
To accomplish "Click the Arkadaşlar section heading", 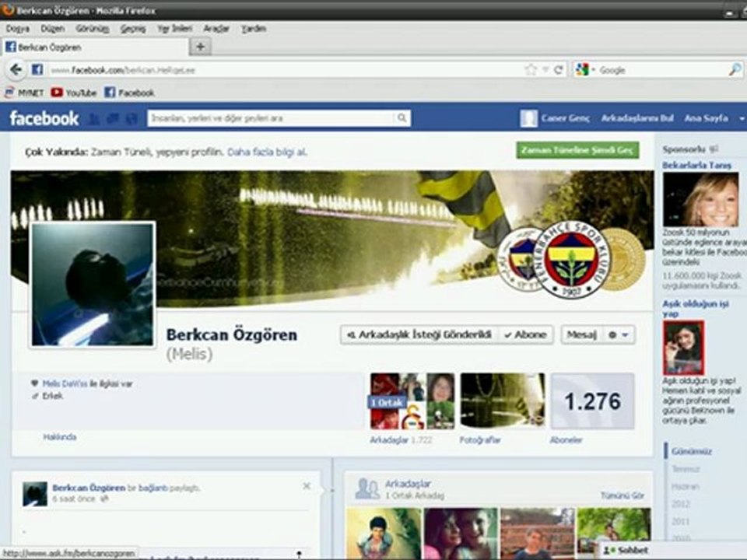I will click(408, 484).
